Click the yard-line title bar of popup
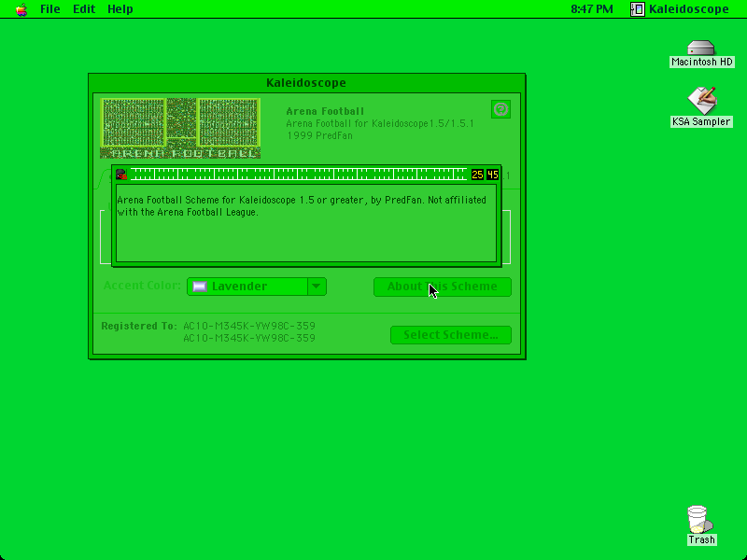The image size is (747, 560). 299,175
